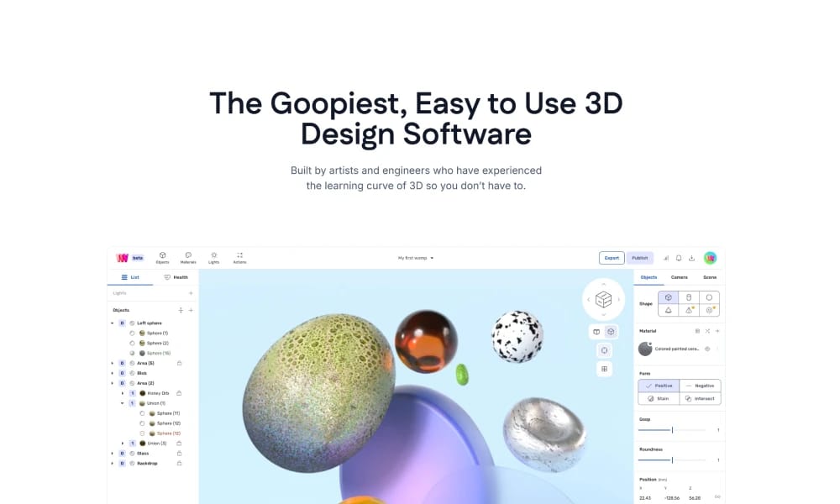
Task: Open the My first womp project dropdown
Action: click(416, 258)
